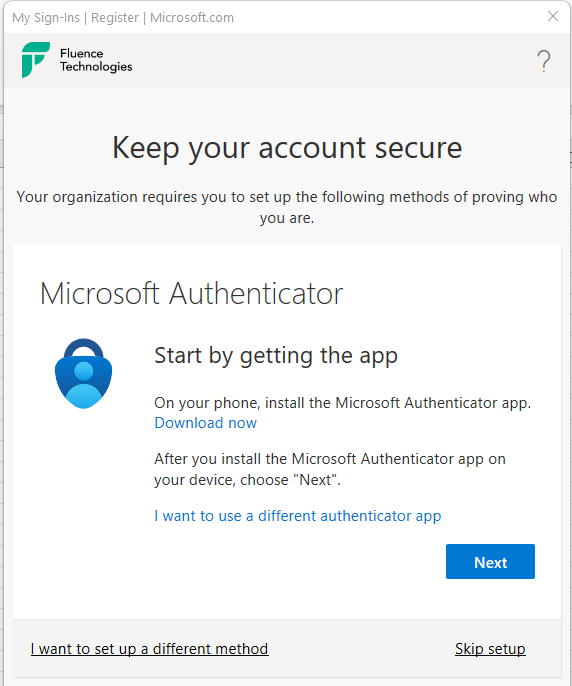This screenshot has height=686, width=572.
Task: Click the On your phone, install instruction text
Action: click(x=343, y=403)
